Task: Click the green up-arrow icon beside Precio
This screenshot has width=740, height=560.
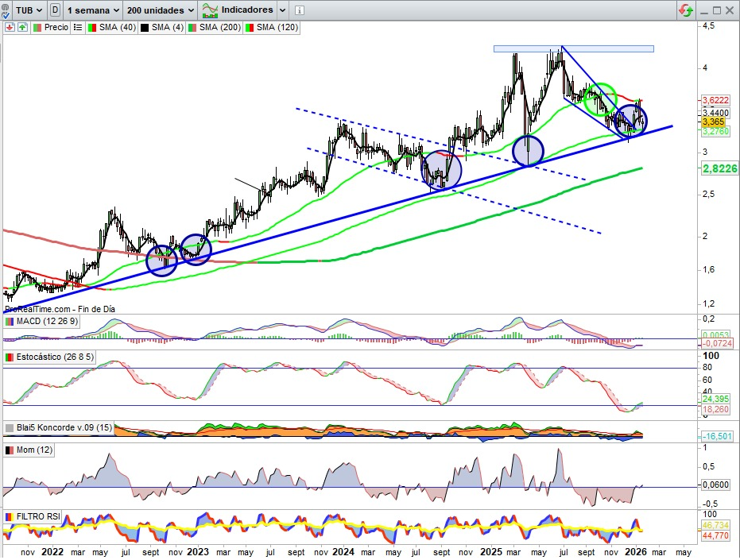Action: pos(22,27)
